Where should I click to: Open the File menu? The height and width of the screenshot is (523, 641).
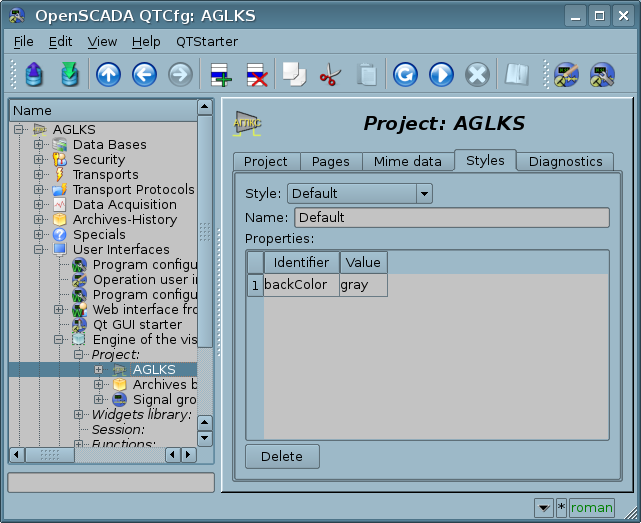point(23,41)
